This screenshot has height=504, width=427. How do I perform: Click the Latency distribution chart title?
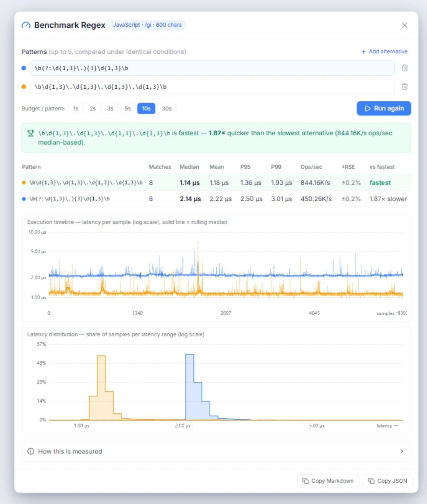point(116,334)
